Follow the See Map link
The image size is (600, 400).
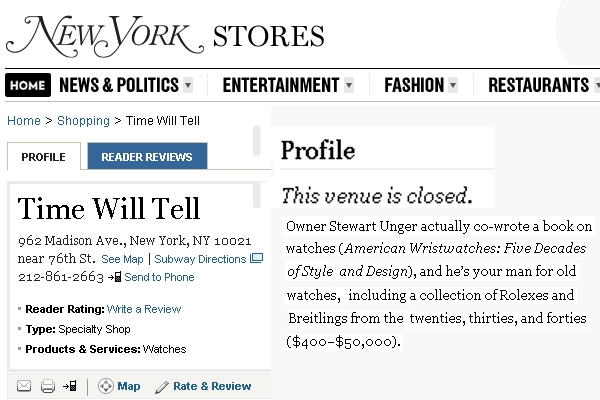tap(122, 259)
